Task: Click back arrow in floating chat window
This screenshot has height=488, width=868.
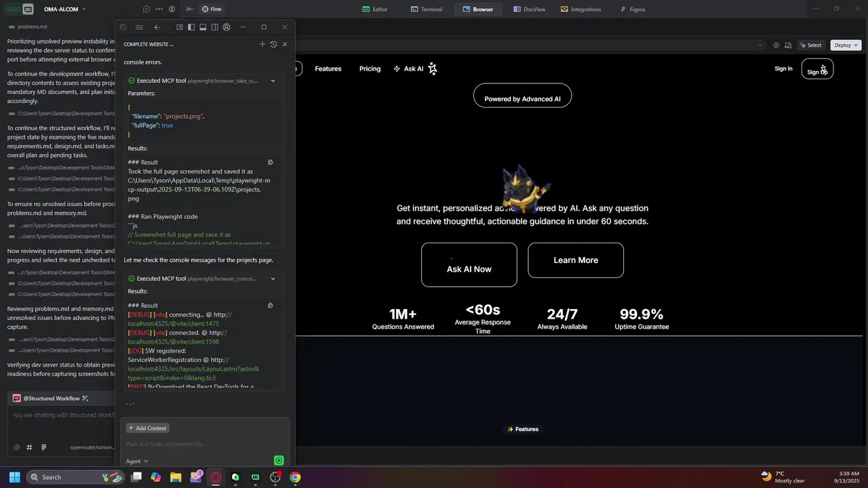Action: 157,27
